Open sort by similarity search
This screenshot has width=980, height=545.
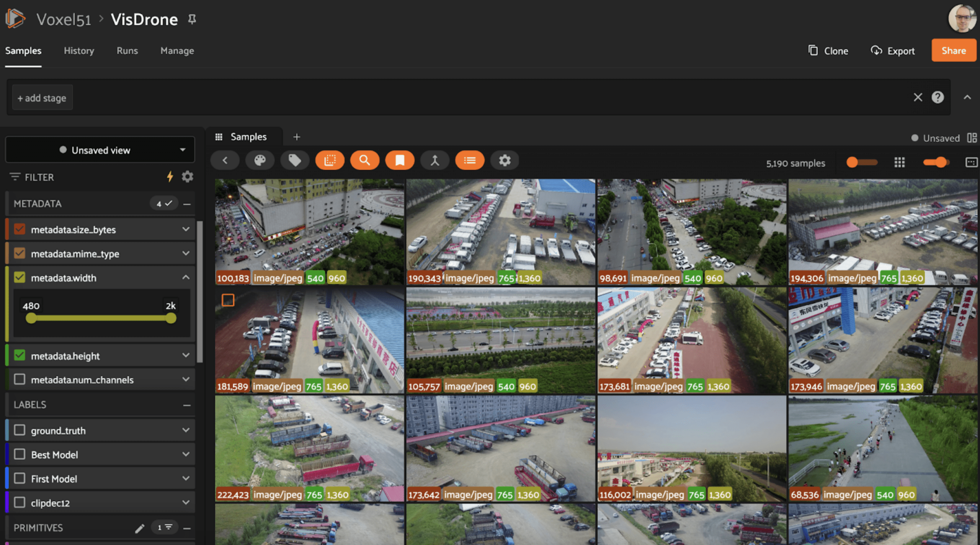tap(365, 160)
